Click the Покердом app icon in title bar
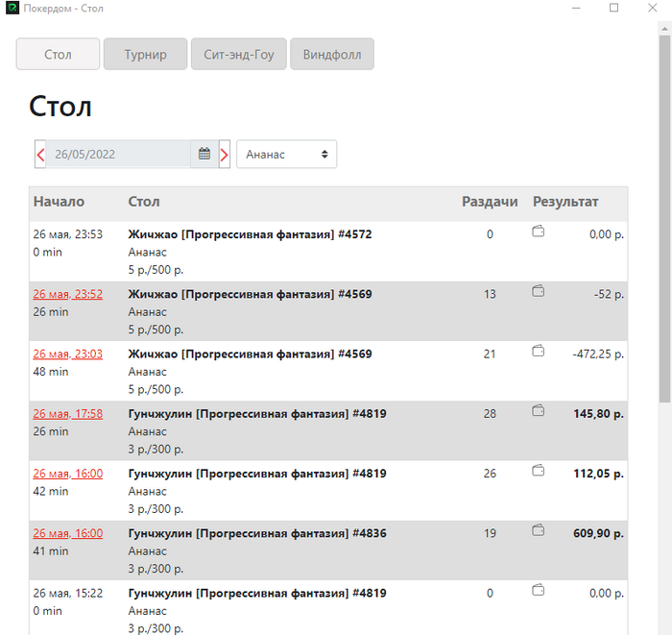 [12, 8]
